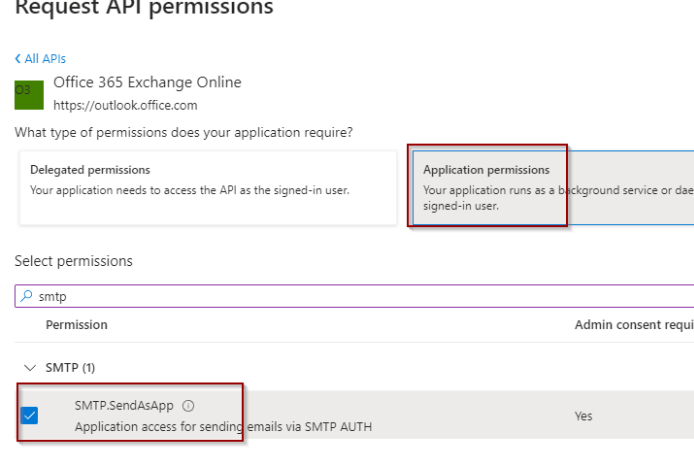The image size is (694, 463).
Task: Click the Permission column header
Action: (76, 325)
